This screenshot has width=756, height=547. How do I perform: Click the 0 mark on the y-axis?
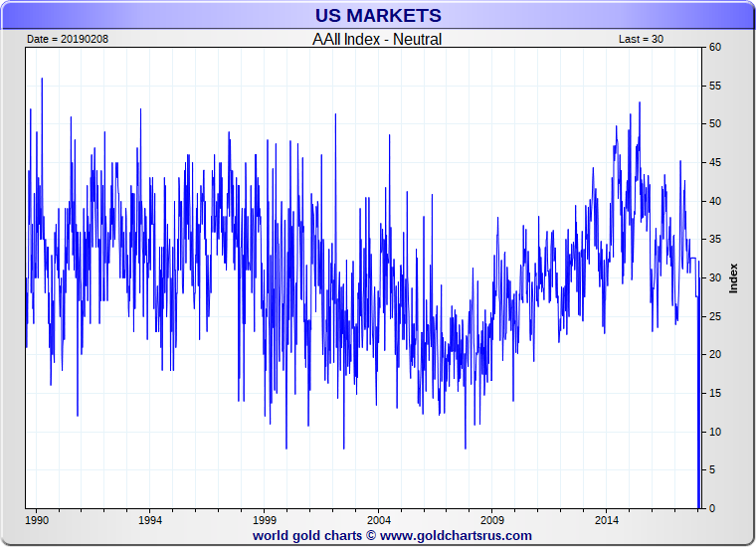coord(712,508)
